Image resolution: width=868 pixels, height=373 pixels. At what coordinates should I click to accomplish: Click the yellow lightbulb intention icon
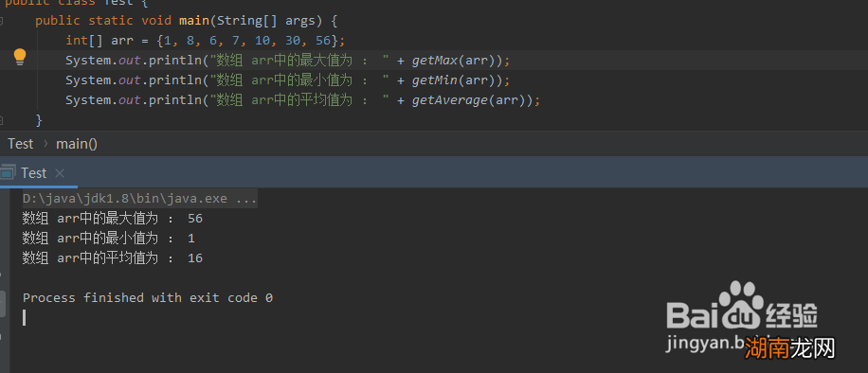tap(20, 57)
